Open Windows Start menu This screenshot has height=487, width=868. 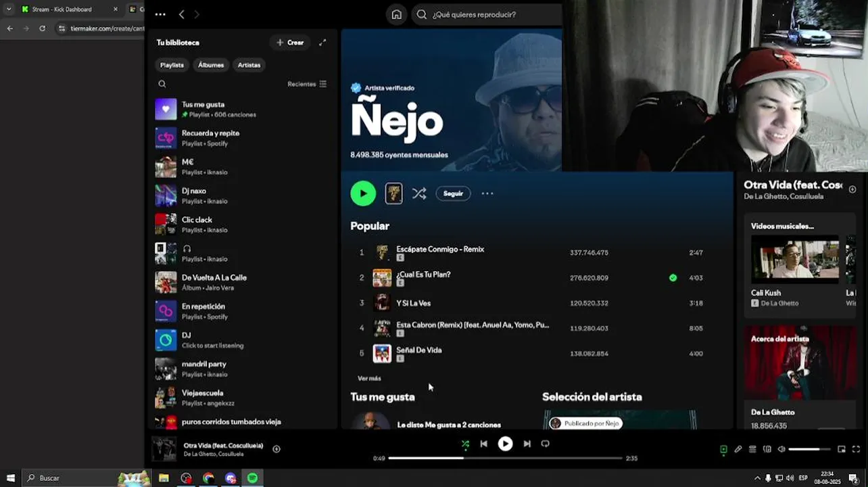click(10, 478)
